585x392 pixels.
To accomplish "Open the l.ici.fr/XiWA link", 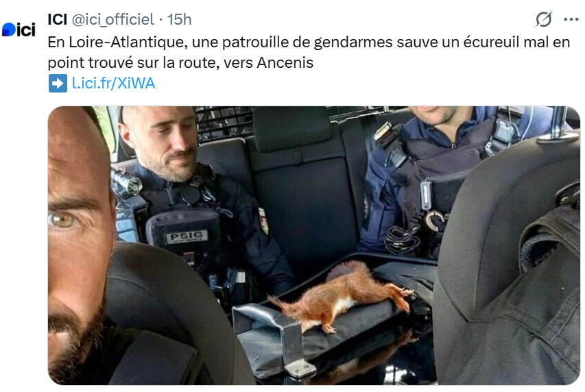I will click(x=113, y=83).
